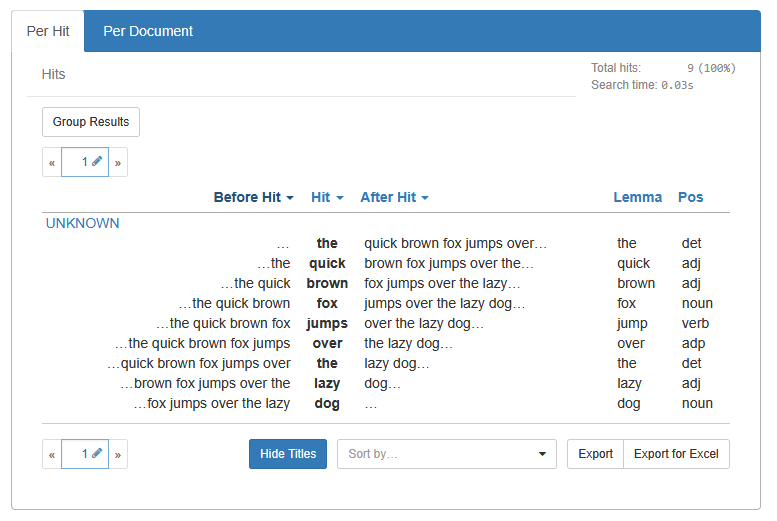This screenshot has width=777, height=521.
Task: Click Export for Excel
Action: 676,454
